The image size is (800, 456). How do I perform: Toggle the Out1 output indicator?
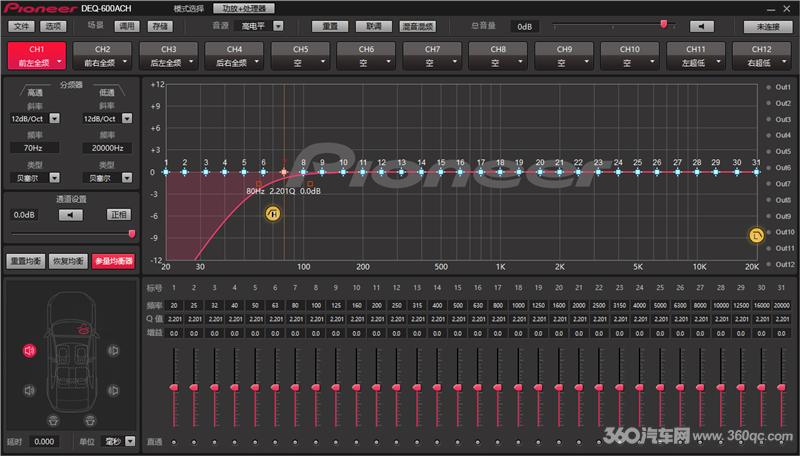click(x=768, y=87)
